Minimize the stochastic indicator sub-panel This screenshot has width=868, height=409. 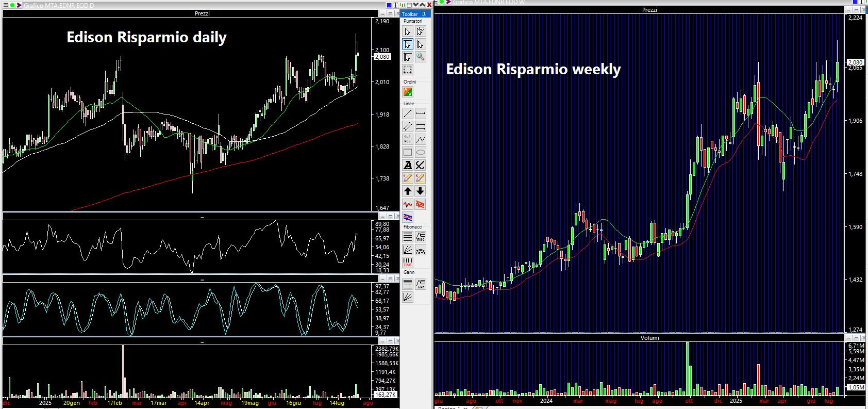(383, 279)
